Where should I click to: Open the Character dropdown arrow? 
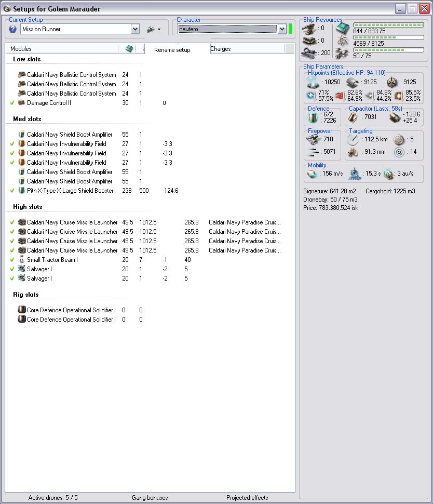[282, 29]
